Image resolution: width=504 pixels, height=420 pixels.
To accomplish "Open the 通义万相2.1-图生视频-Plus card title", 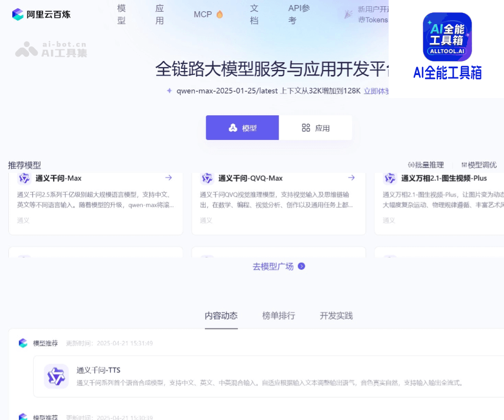I will 444,178.
